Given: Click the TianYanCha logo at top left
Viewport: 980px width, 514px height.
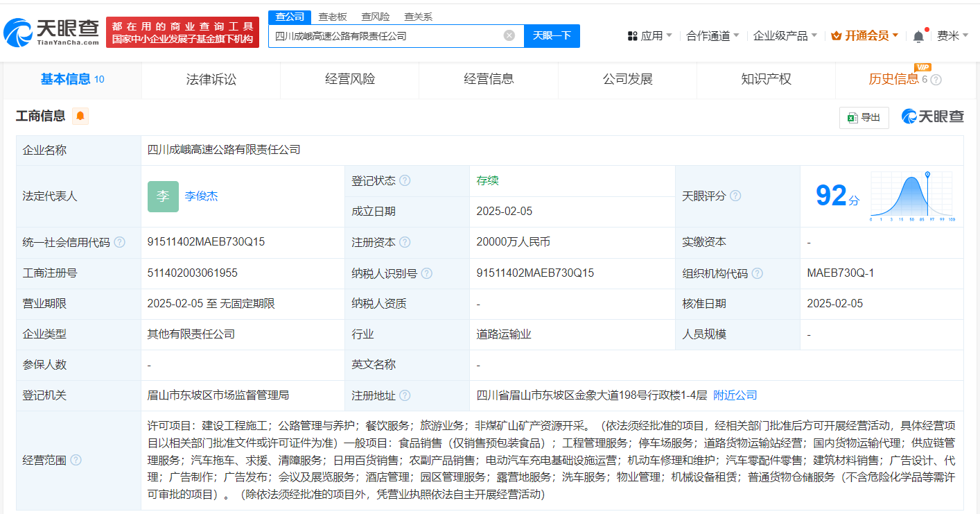Looking at the screenshot, I should click(52, 31).
